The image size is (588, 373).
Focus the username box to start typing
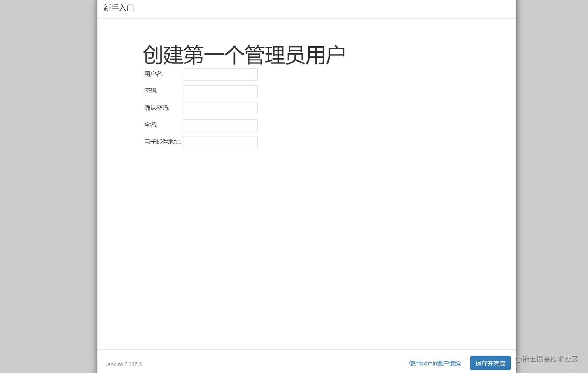[220, 74]
